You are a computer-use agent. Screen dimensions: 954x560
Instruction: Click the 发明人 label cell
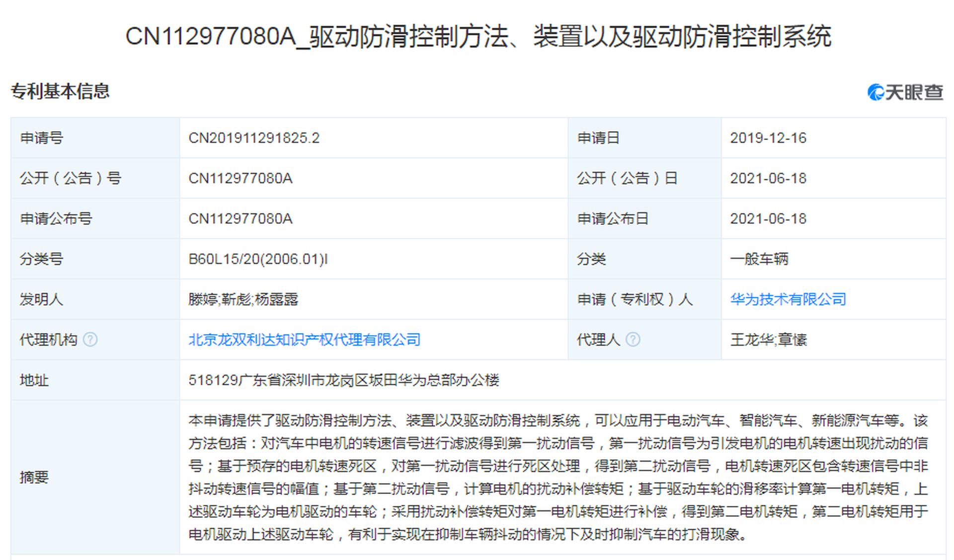pos(95,299)
